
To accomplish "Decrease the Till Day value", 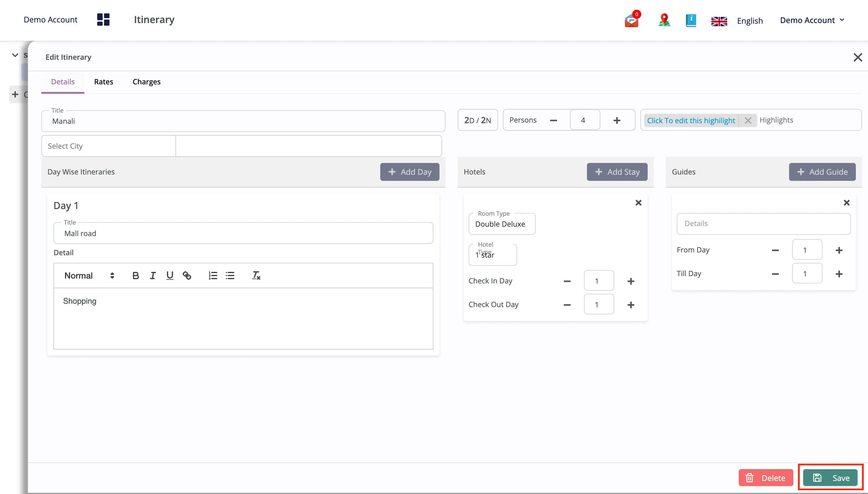I will 775,274.
